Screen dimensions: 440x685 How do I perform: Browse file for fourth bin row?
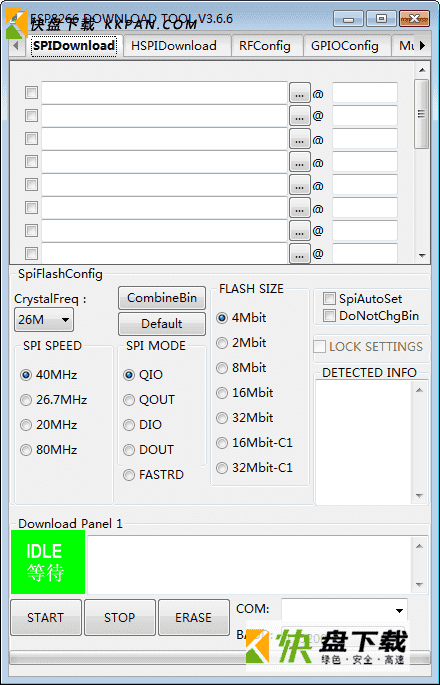point(299,163)
